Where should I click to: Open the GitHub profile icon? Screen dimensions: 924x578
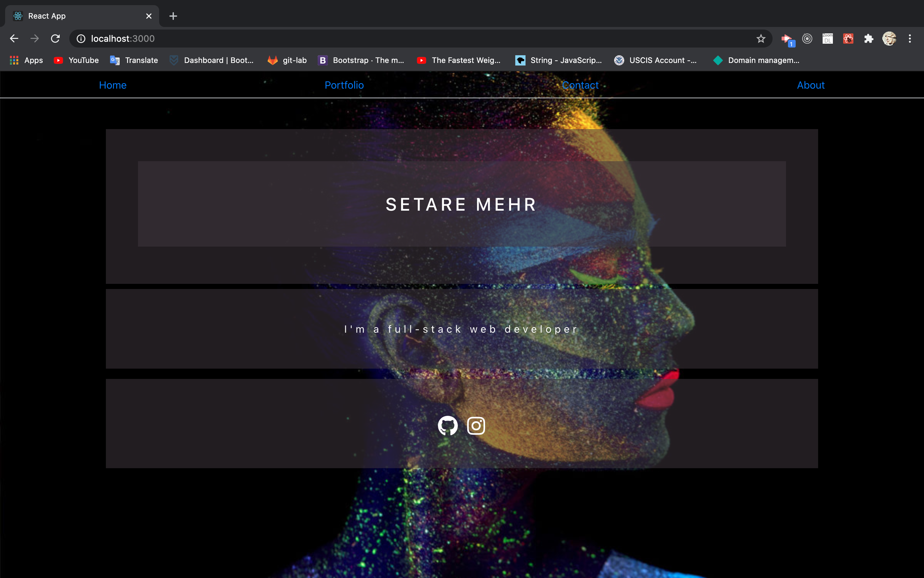pyautogui.click(x=448, y=425)
